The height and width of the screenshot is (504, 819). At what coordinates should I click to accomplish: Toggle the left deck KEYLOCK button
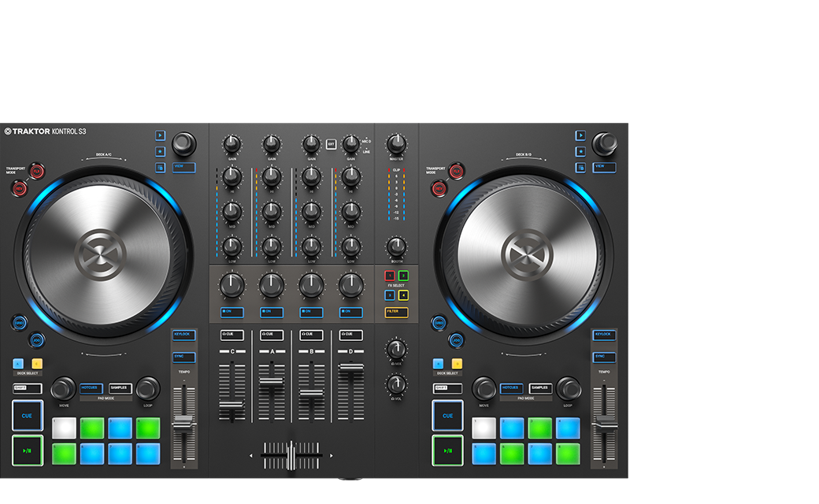point(183,335)
